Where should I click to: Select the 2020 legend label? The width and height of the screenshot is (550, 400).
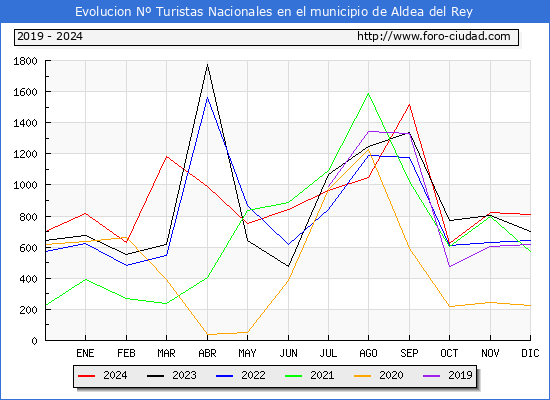click(x=391, y=375)
